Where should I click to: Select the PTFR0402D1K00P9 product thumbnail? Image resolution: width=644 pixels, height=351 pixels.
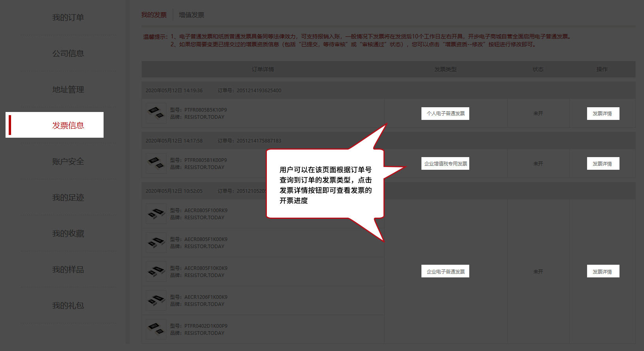[156, 329]
